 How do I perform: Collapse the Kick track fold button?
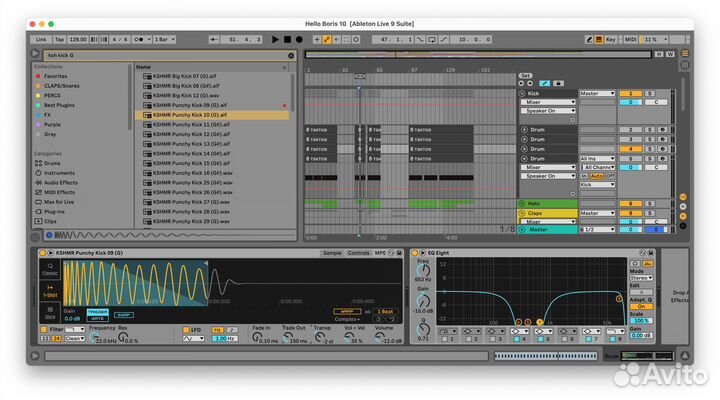point(523,94)
